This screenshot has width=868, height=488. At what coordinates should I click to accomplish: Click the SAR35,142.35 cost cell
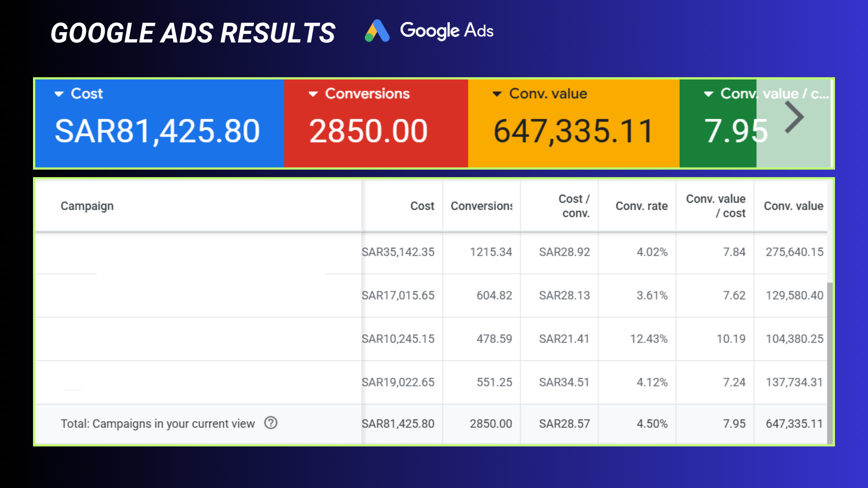pyautogui.click(x=398, y=252)
